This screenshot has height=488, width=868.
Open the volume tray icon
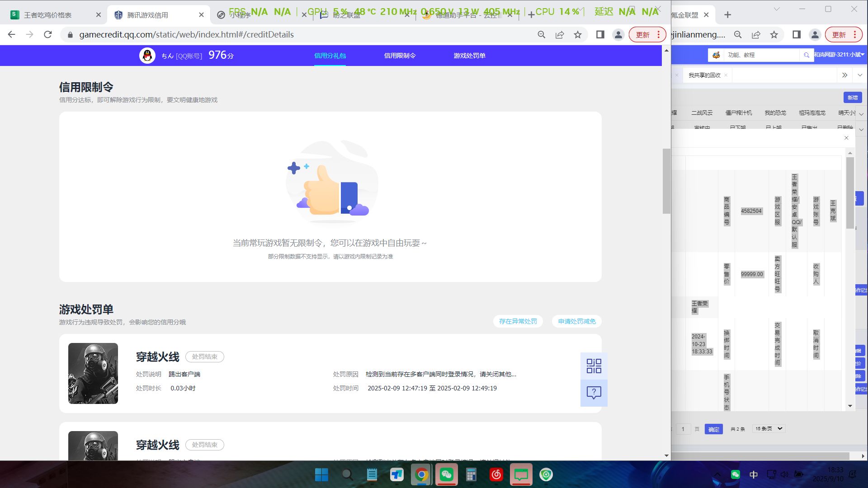784,474
